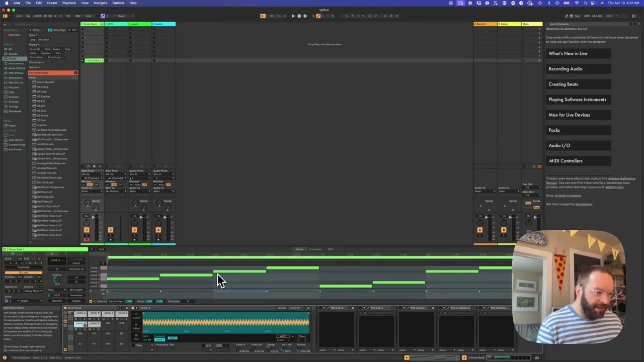The height and width of the screenshot is (362, 644).
Task: Select Drum Sampler in the browser list
Action: [46, 82]
